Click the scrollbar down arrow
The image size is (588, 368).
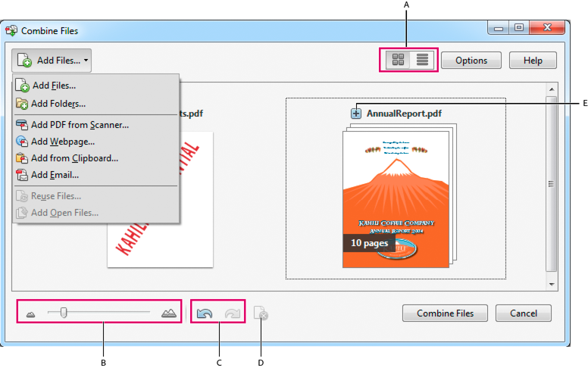(x=552, y=285)
